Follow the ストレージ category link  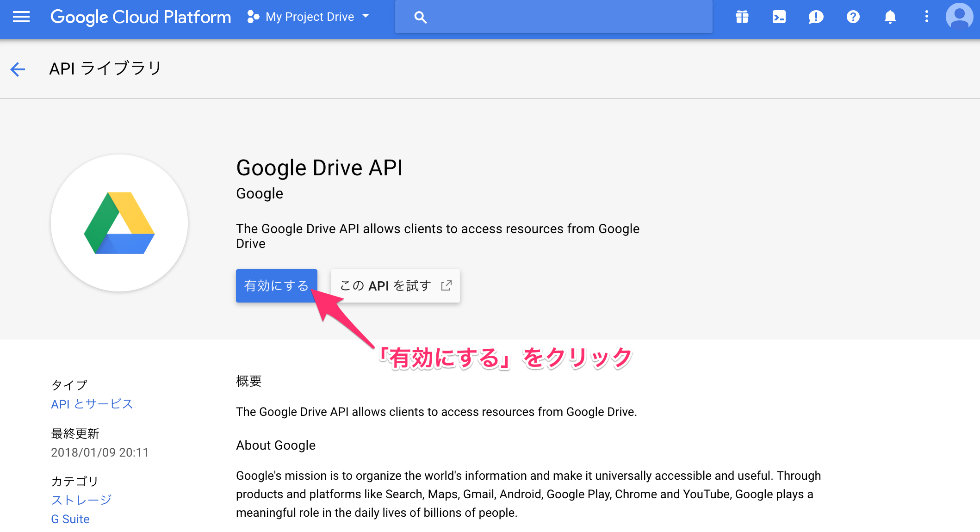(81, 500)
